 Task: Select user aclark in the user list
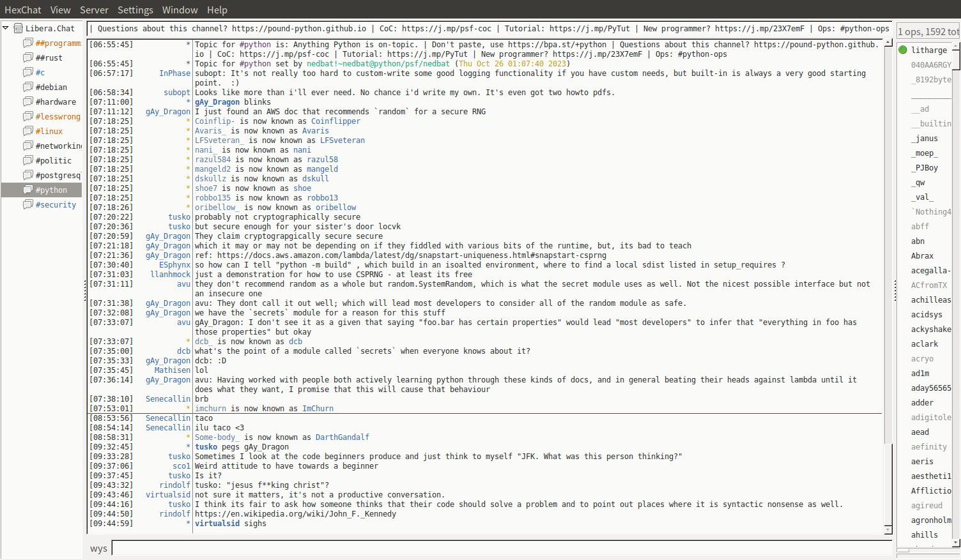[925, 344]
